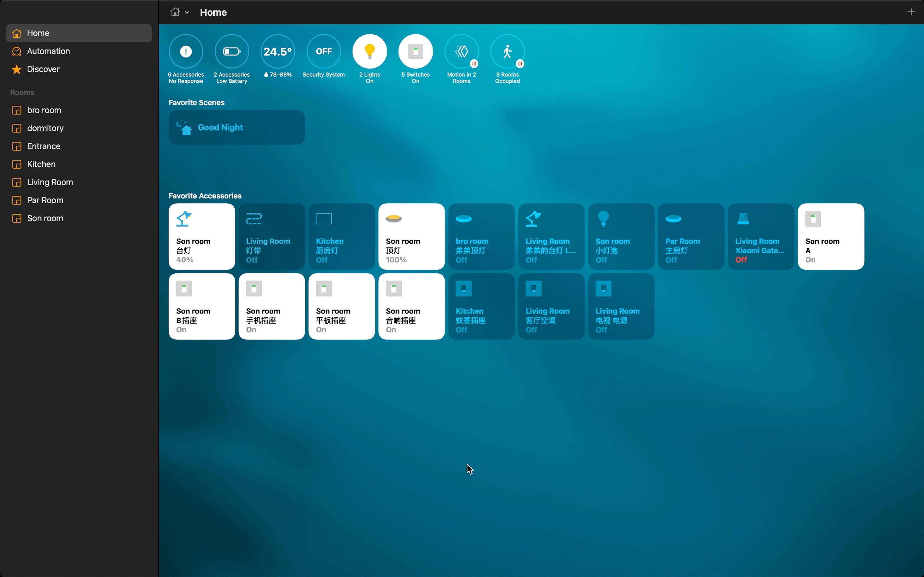Image resolution: width=924 pixels, height=577 pixels.
Task: Click the No Response alert status icon
Action: (186, 52)
